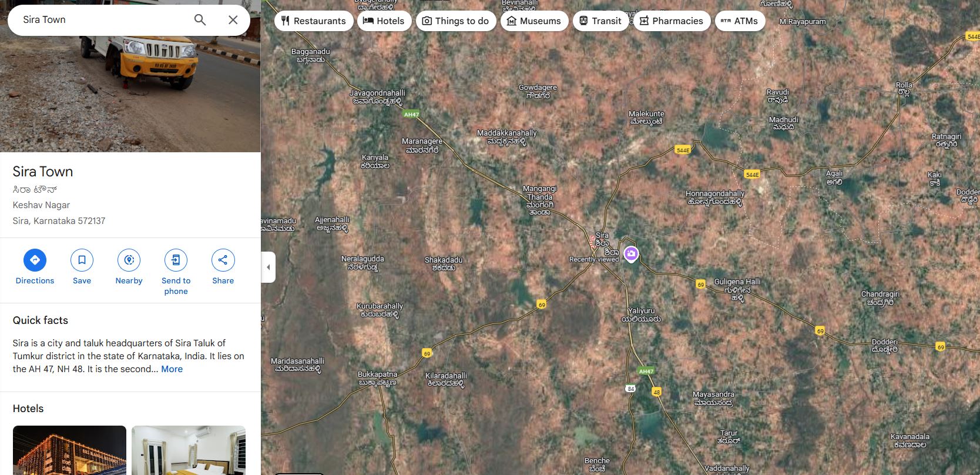980x475 pixels.
Task: Show Things to do on map
Action: pyautogui.click(x=456, y=21)
